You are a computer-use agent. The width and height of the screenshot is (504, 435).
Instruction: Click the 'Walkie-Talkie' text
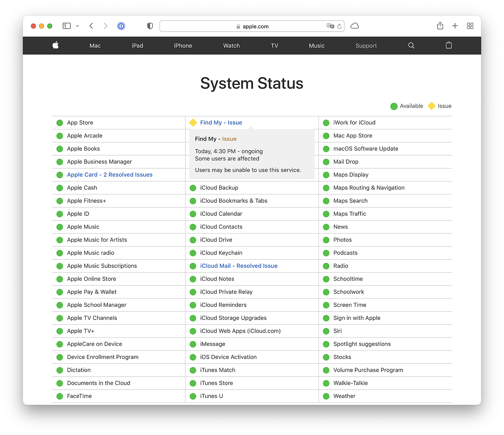[350, 383]
